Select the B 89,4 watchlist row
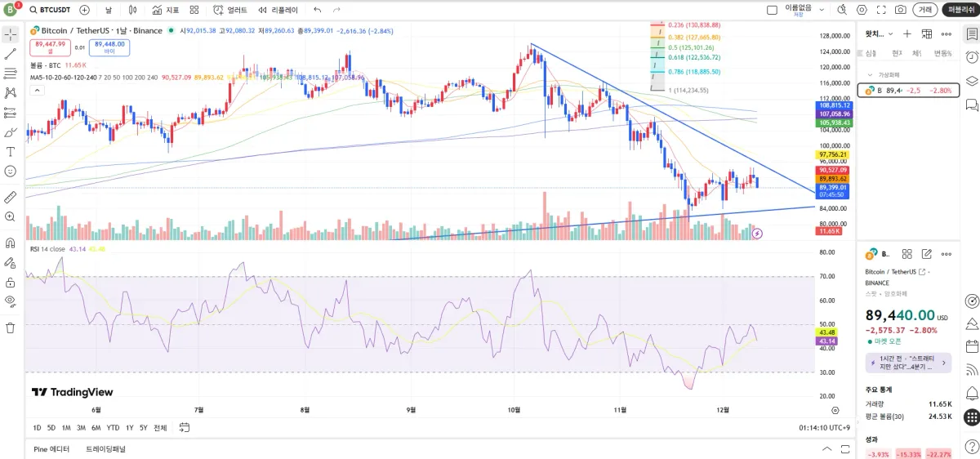This screenshot has width=980, height=459. click(908, 91)
